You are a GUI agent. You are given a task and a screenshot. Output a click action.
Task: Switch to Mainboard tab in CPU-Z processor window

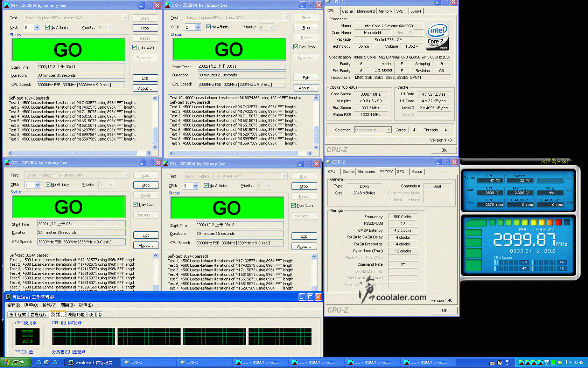[x=366, y=11]
